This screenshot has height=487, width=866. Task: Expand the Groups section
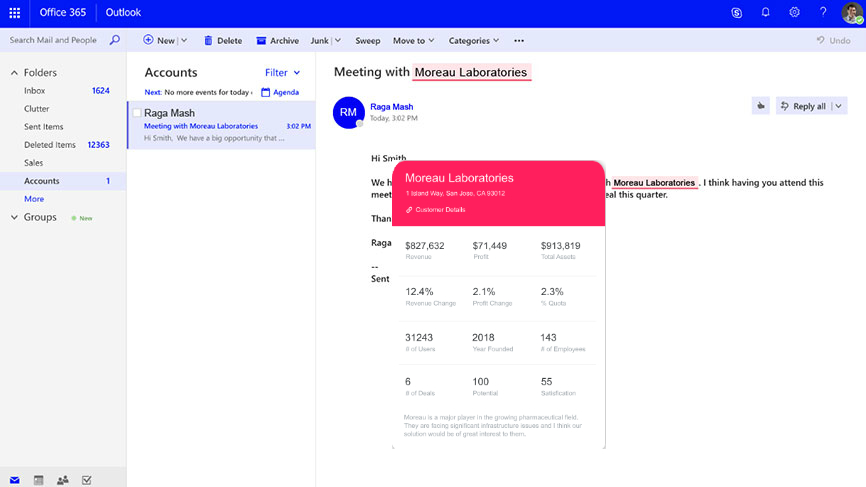point(14,217)
